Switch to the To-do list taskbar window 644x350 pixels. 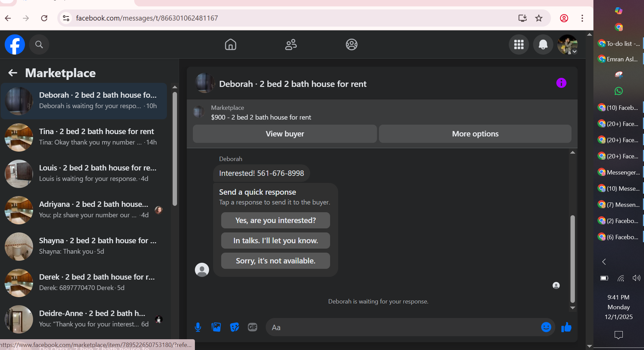pyautogui.click(x=619, y=43)
